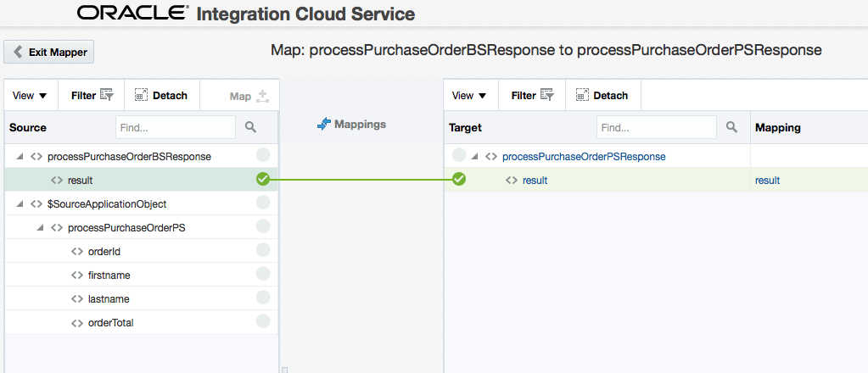Image resolution: width=868 pixels, height=373 pixels.
Task: Click the connector circle left of processPurchaseOrderPSResponse
Action: (459, 155)
